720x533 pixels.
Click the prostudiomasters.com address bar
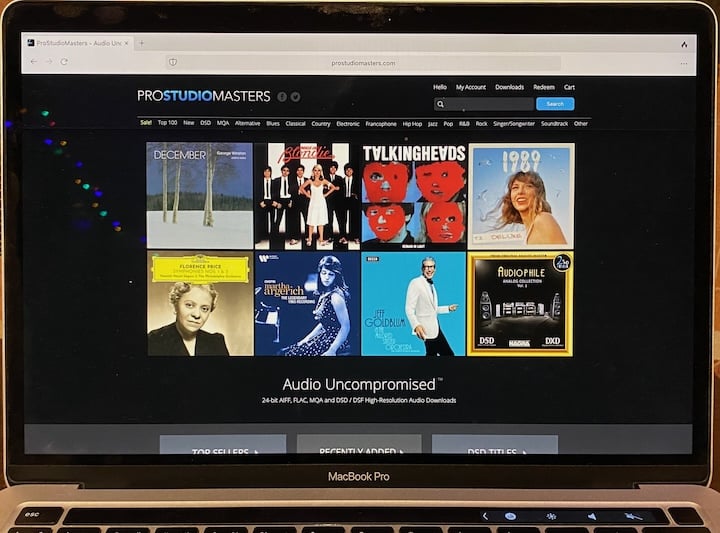[x=363, y=63]
